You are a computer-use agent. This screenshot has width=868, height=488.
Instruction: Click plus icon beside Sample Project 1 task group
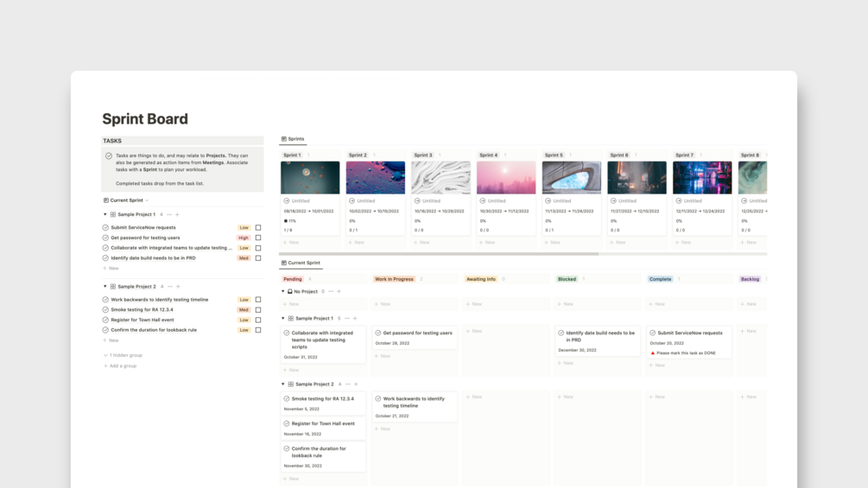tap(178, 215)
